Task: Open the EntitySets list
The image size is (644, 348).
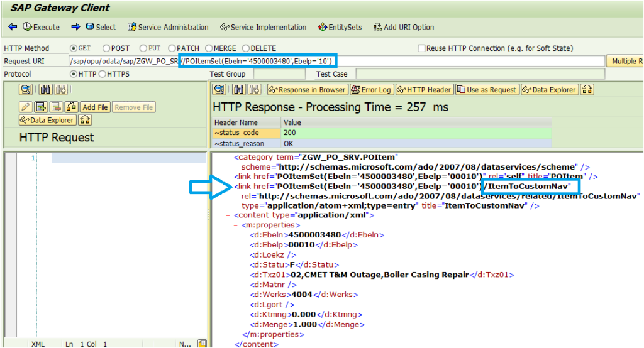Action: [x=340, y=27]
